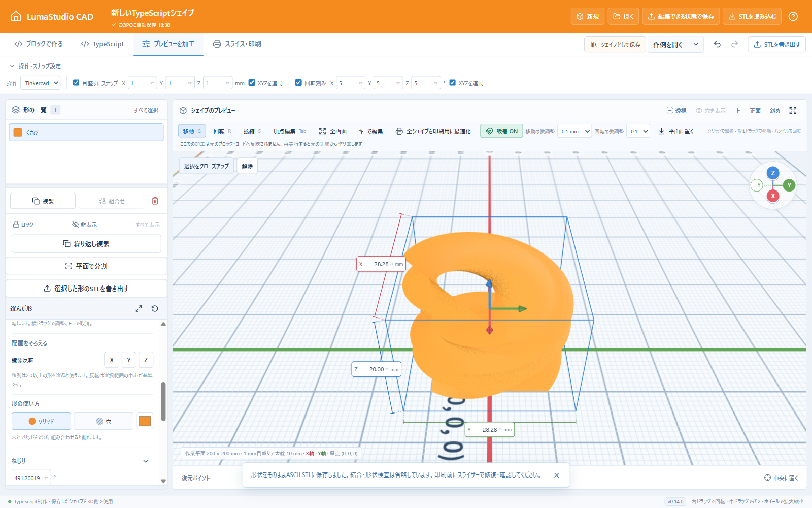Place shape on plane with 平面に置く
The height and width of the screenshot is (508, 812).
pos(676,131)
